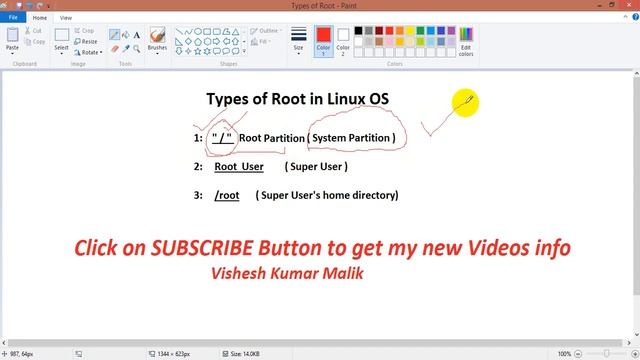Screen dimensions: 640x360
Task: Click the horizontal scrollbar below the canvas
Action: [315, 343]
